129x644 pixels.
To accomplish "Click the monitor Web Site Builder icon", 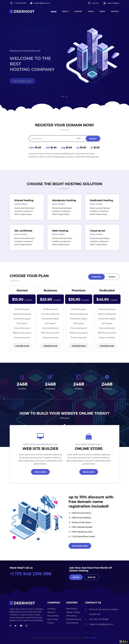I will click(40, 436).
